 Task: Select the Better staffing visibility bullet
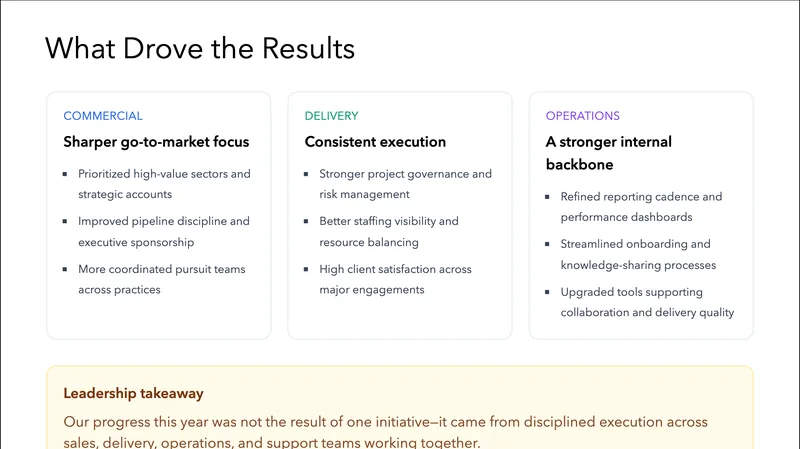(388, 231)
